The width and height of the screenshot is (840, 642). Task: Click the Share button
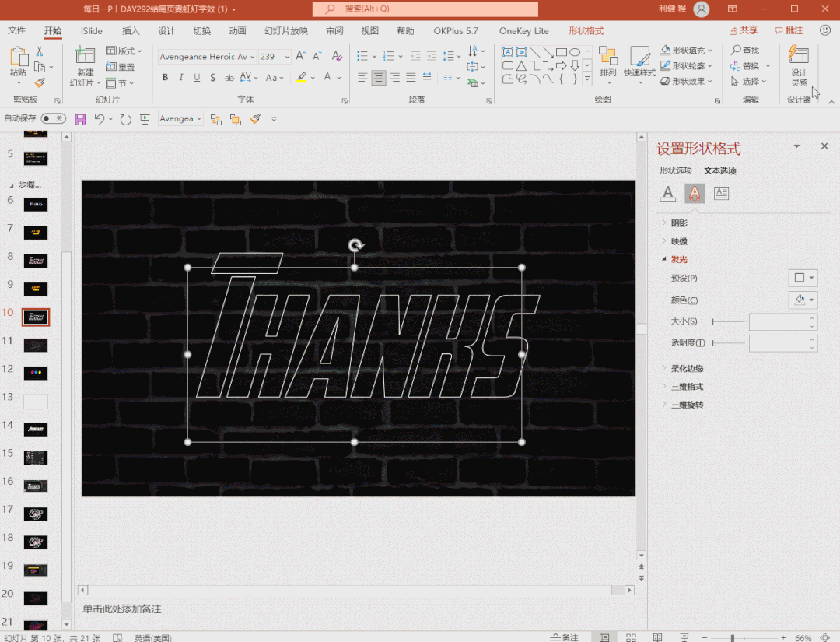pyautogui.click(x=744, y=30)
